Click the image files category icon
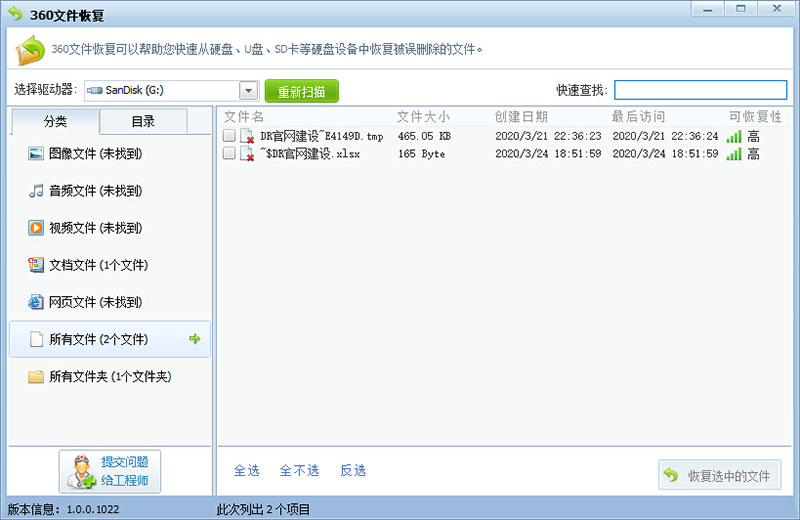This screenshot has height=520, width=800. click(x=36, y=153)
